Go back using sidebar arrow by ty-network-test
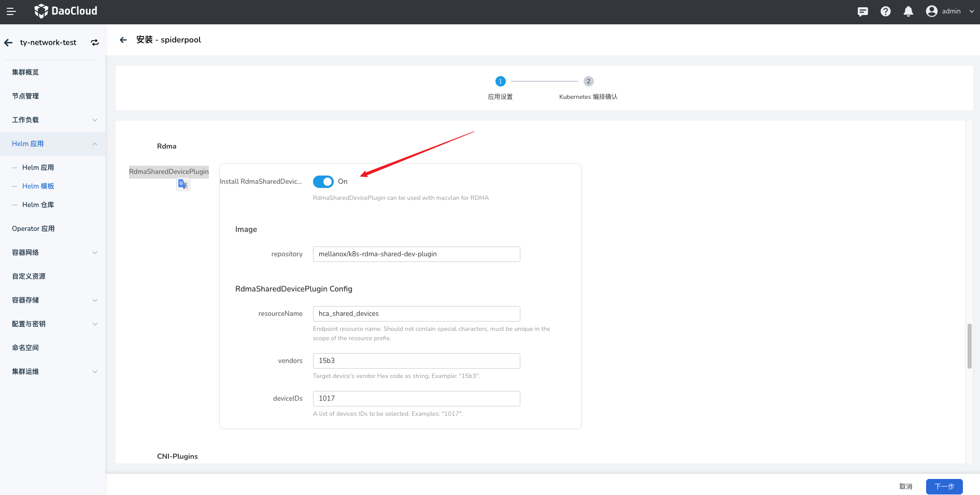This screenshot has width=980, height=495. coord(9,42)
